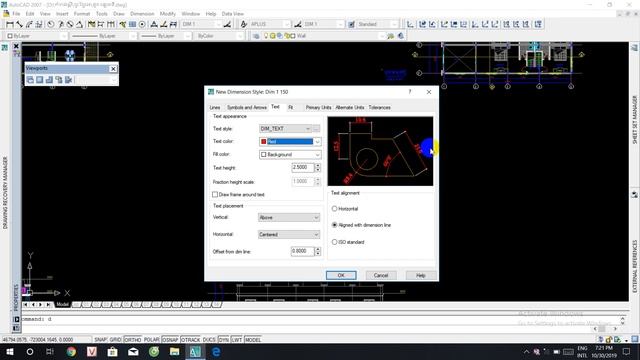This screenshot has height=360, width=640.
Task: Click the Text height input field
Action: [x=303, y=167]
